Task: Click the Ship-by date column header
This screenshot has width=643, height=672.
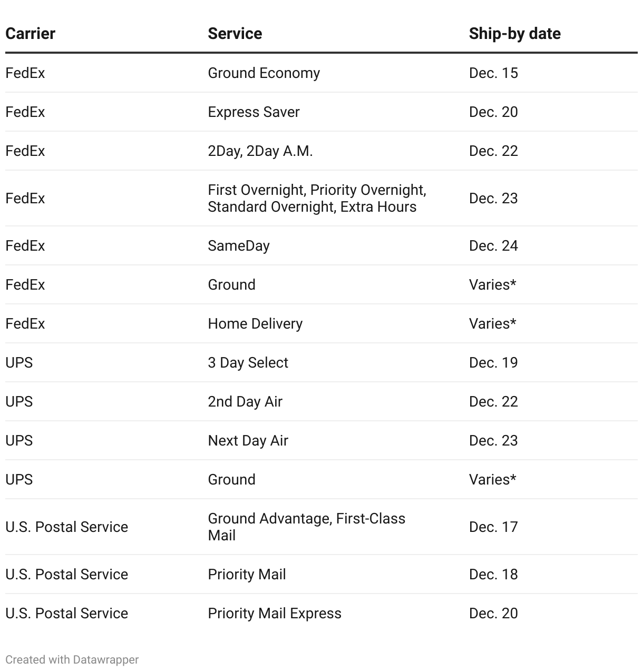Action: coord(514,34)
